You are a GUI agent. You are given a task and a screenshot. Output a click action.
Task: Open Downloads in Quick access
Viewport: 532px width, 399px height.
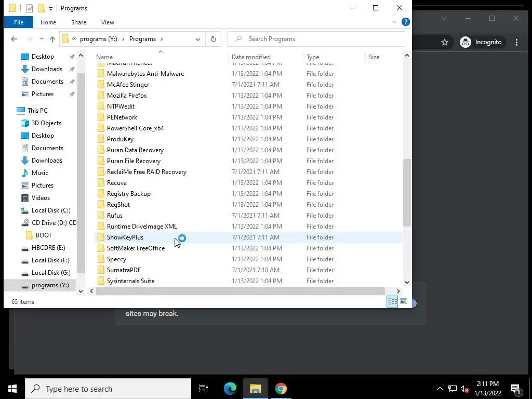(47, 69)
